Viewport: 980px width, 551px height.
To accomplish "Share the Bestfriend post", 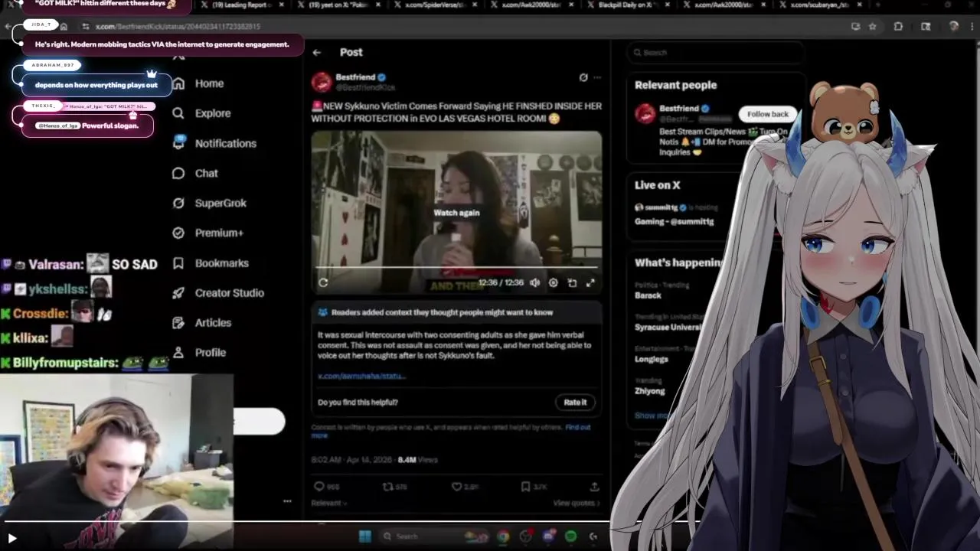I will [594, 486].
